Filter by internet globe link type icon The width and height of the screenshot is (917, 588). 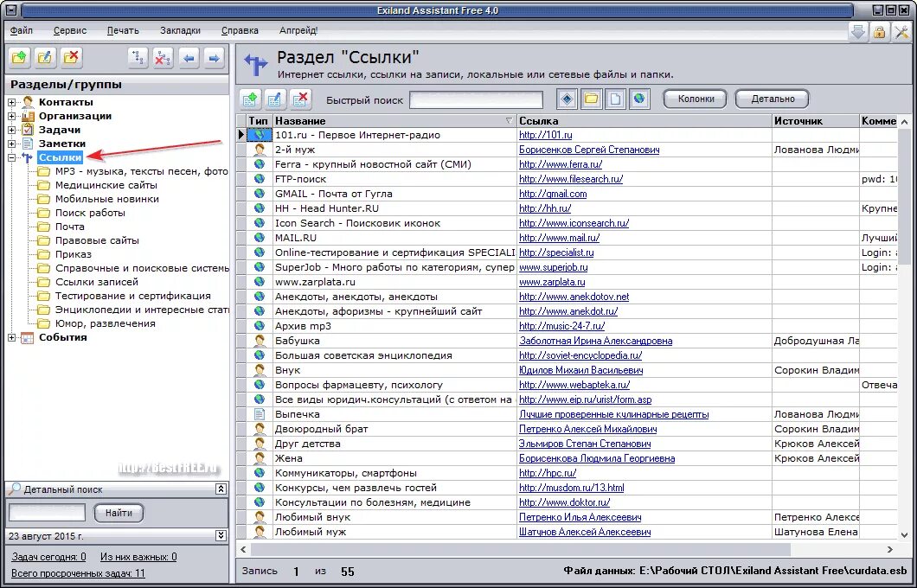640,99
